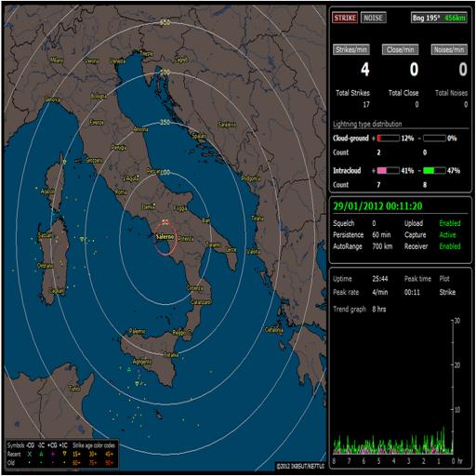Toggle the Receiver Enabled status
This screenshot has height=476, width=476.
[x=450, y=246]
